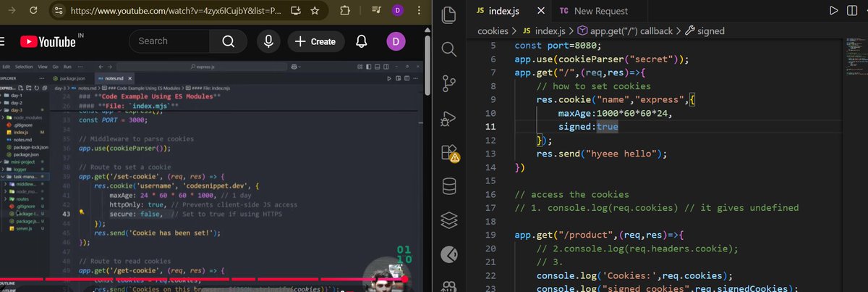Viewport: 868px width, 292px height.
Task: Open Source Control in the activity bar
Action: (449, 83)
